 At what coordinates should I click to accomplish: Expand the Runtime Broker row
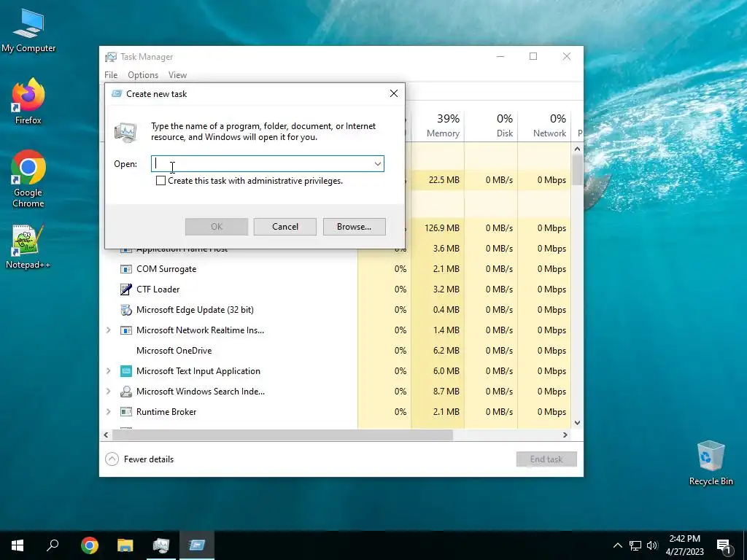click(108, 412)
